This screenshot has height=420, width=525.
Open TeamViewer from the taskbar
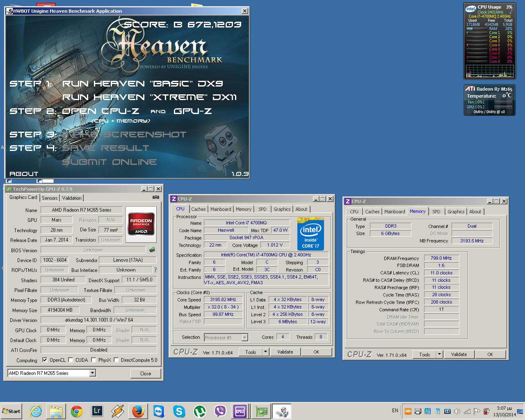click(159, 411)
